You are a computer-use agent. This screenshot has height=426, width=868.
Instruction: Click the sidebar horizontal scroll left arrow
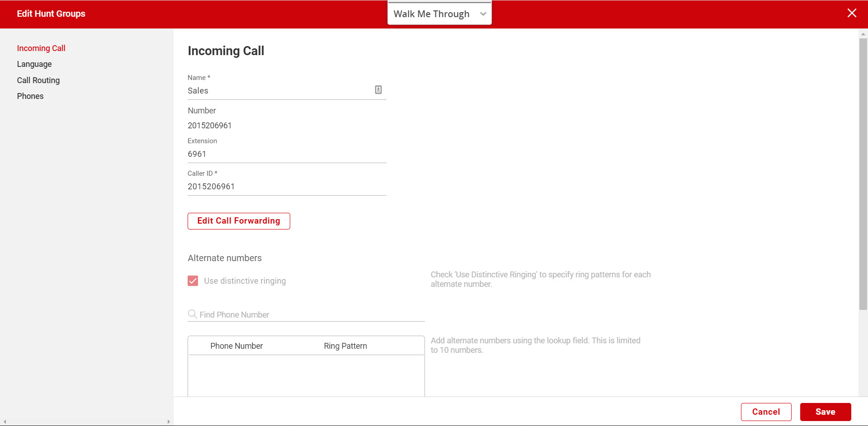(x=5, y=422)
